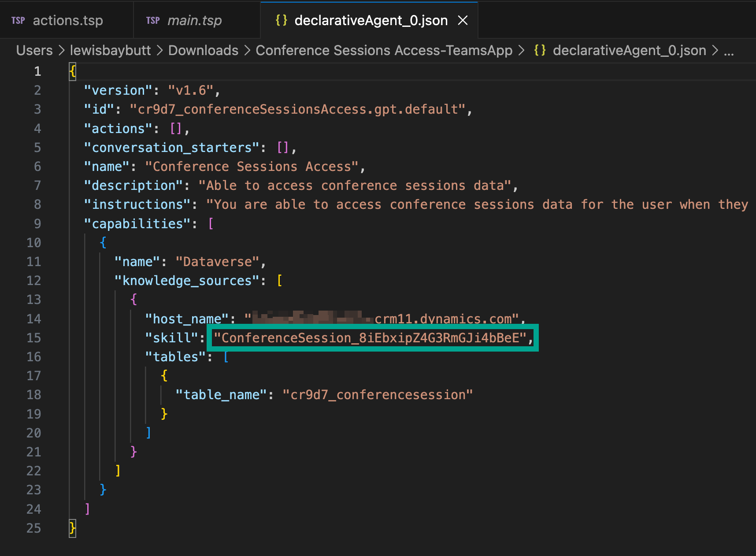This screenshot has width=756, height=556.
Task: Expand the Downloads breadcrumb dropdown
Action: point(203,50)
